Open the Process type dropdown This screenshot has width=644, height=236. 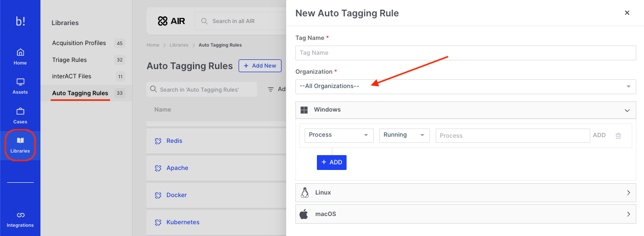tap(338, 135)
